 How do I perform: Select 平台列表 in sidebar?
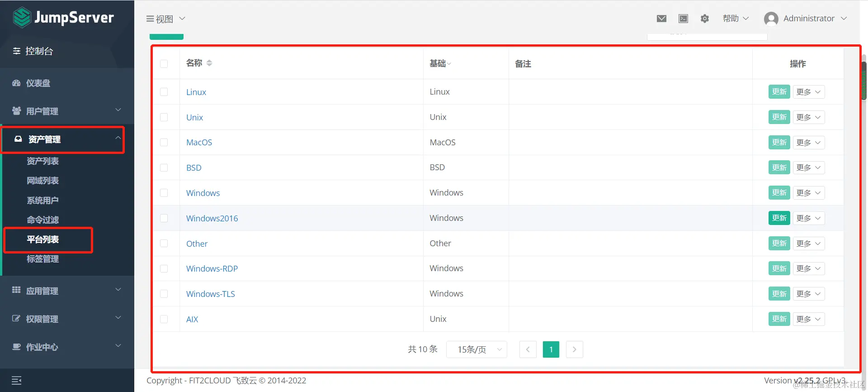pyautogui.click(x=42, y=239)
